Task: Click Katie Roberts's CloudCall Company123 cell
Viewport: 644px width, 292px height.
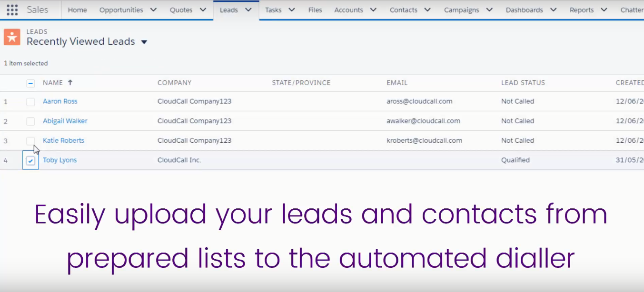Action: (194, 140)
